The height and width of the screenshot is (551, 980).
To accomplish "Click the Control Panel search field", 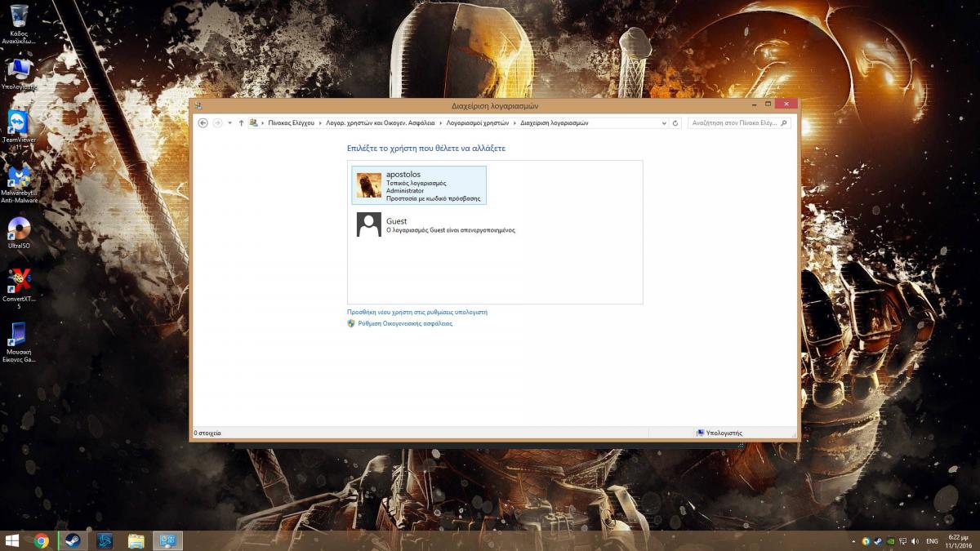I will click(x=735, y=123).
